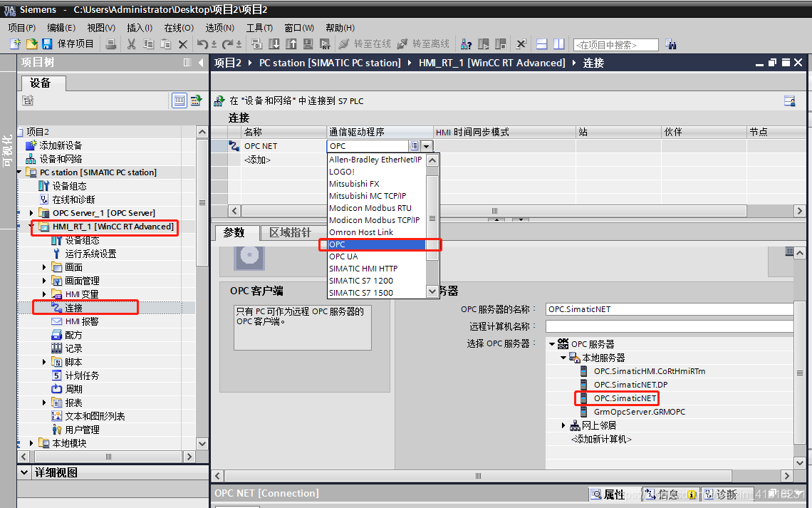Click the Open project toolbar icon

pyautogui.click(x=31, y=44)
